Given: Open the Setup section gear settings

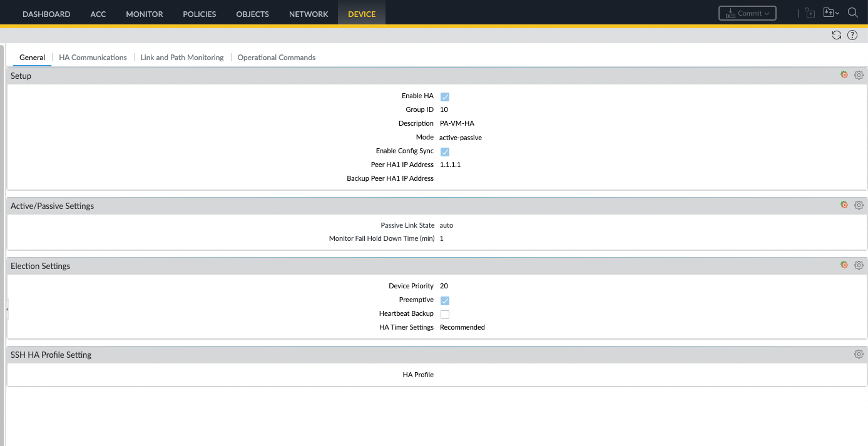Looking at the screenshot, I should [859, 75].
